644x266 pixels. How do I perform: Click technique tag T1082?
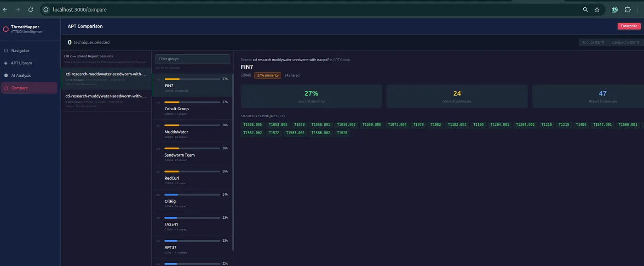pyautogui.click(x=436, y=125)
